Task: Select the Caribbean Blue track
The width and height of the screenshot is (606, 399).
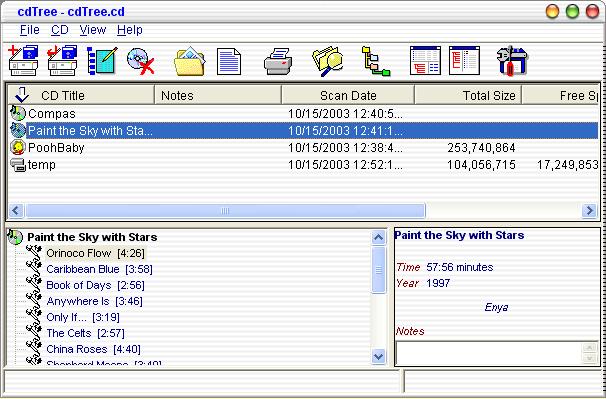Action: (99, 269)
